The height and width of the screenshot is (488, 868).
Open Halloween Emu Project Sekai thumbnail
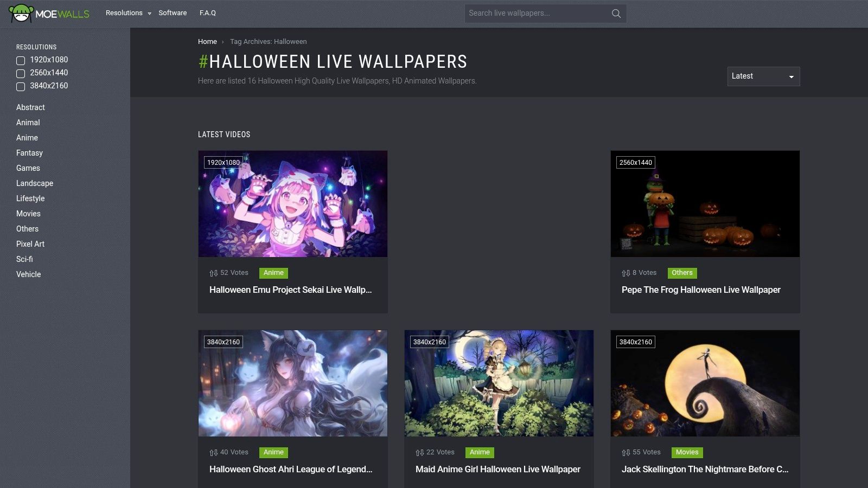[293, 204]
